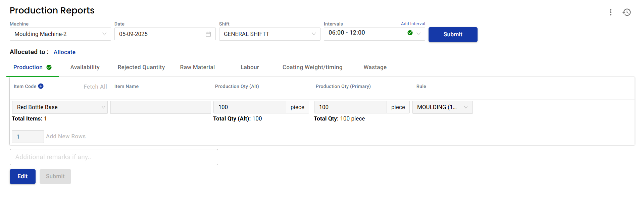Open the Red Bottle Base item dropdown
This screenshot has height=197, width=644.
[x=103, y=107]
